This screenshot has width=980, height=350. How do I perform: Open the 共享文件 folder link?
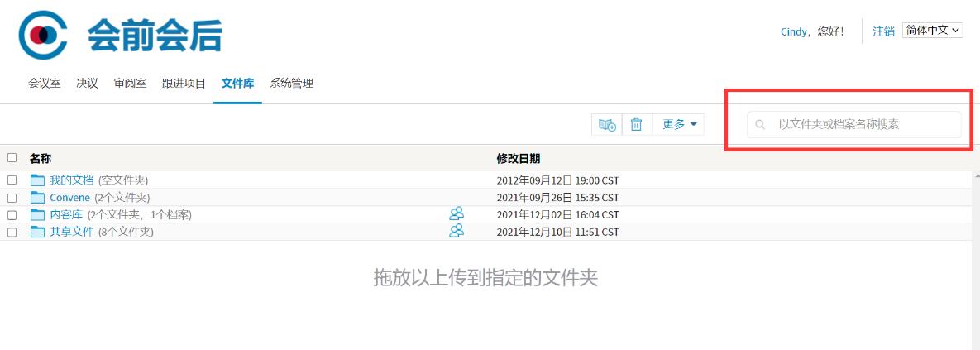(x=72, y=232)
